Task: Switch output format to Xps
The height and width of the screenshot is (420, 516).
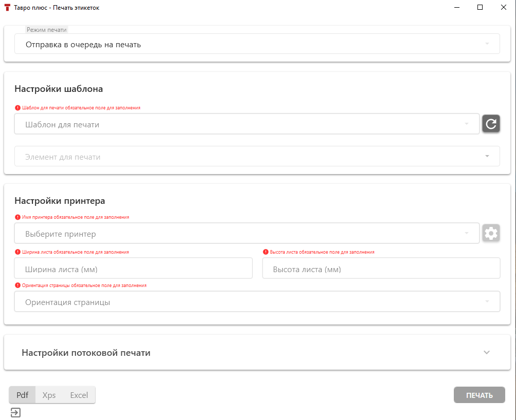Action: (x=49, y=395)
